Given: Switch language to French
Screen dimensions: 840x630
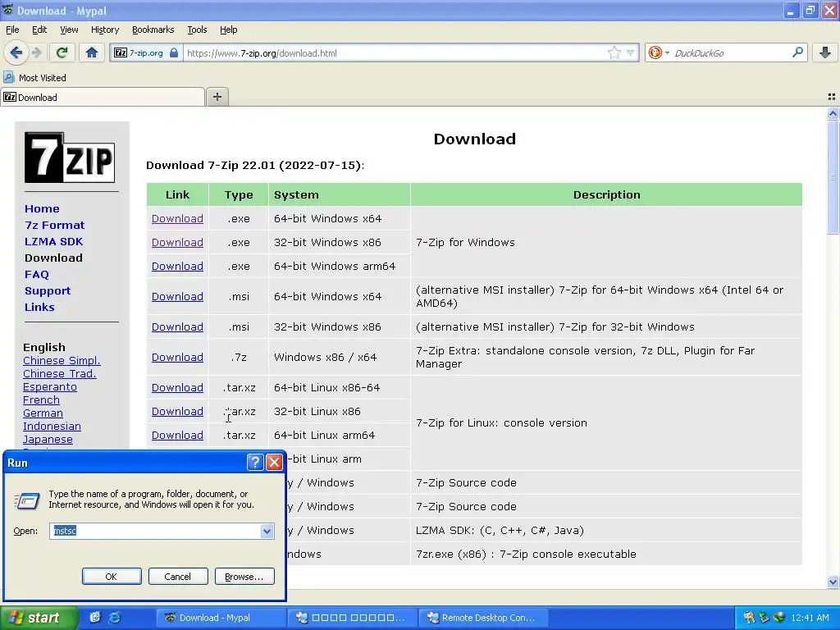Looking at the screenshot, I should coord(41,399).
